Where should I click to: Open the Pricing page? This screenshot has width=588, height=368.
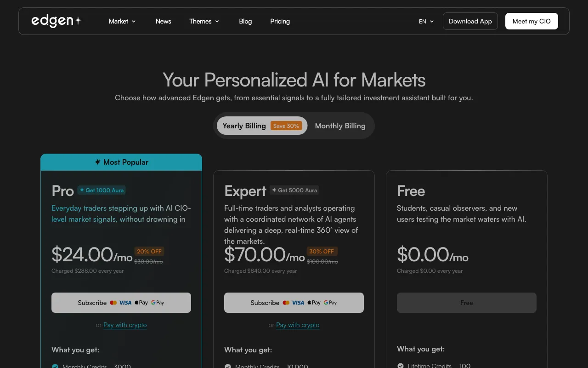coord(280,21)
